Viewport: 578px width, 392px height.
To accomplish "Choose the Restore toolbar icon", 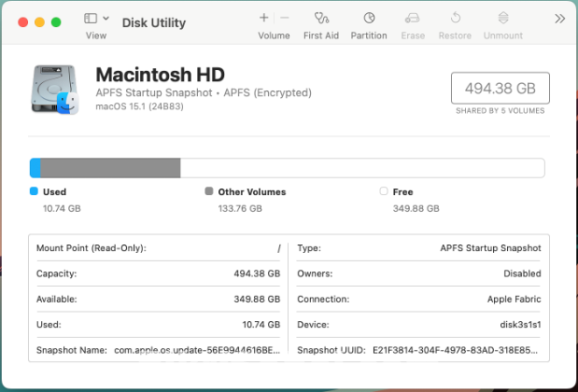I will click(x=456, y=18).
